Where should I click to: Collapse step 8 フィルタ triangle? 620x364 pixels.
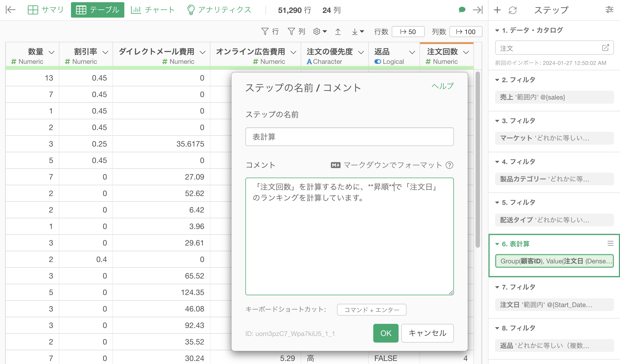pyautogui.click(x=497, y=328)
